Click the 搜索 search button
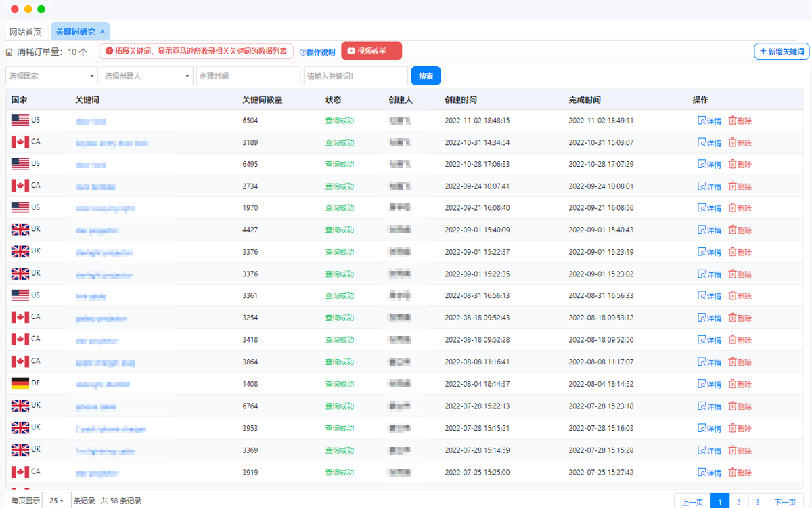This screenshot has height=508, width=812. click(x=426, y=76)
